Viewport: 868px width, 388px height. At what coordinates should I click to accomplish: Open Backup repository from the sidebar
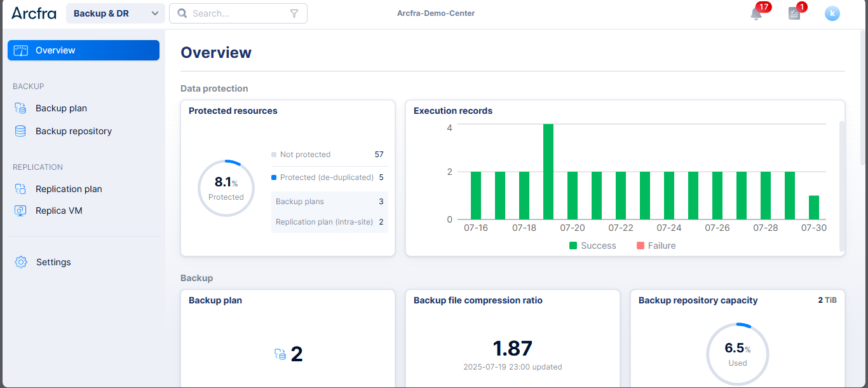click(74, 131)
